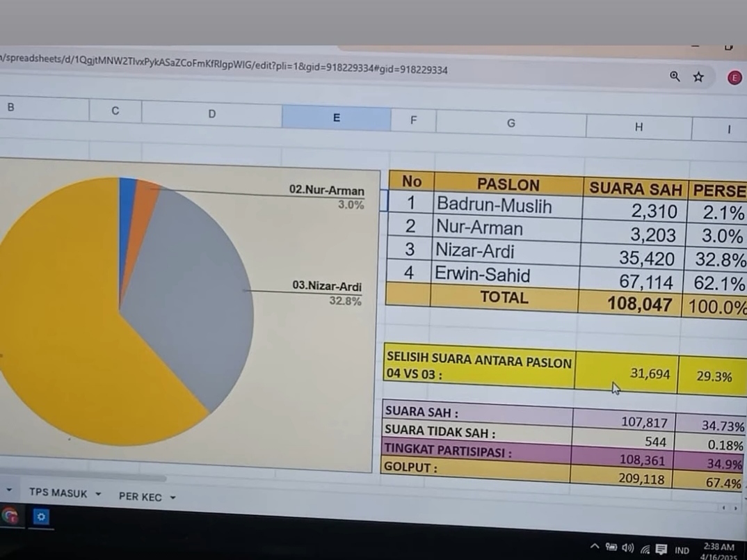
Task: Open the PER KEC sheet tab dropdown arrow
Action: click(172, 498)
